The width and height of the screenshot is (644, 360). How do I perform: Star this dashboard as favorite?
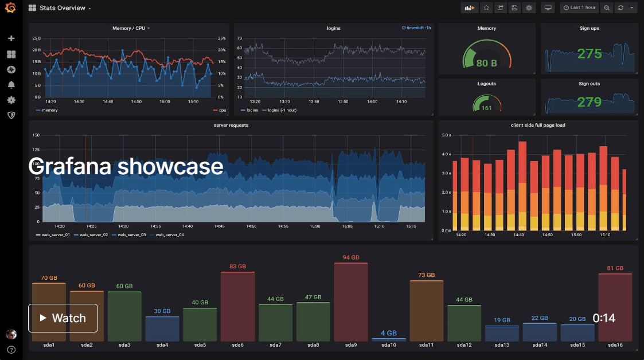(486, 8)
